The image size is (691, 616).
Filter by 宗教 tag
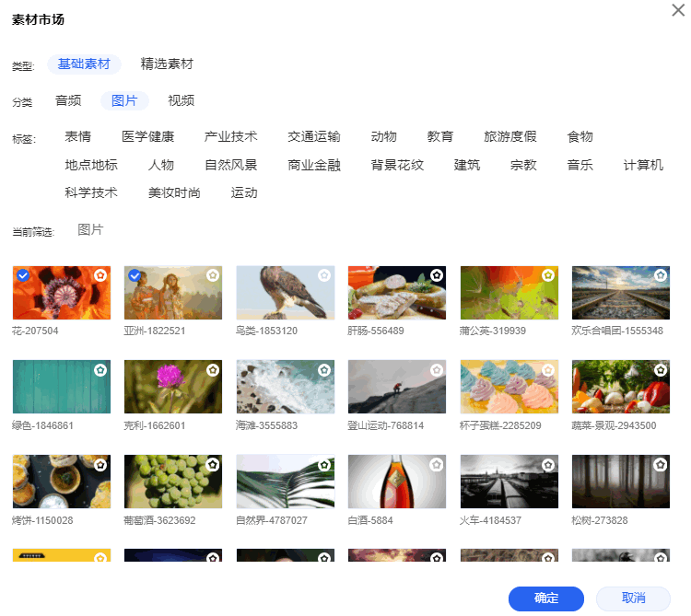523,165
